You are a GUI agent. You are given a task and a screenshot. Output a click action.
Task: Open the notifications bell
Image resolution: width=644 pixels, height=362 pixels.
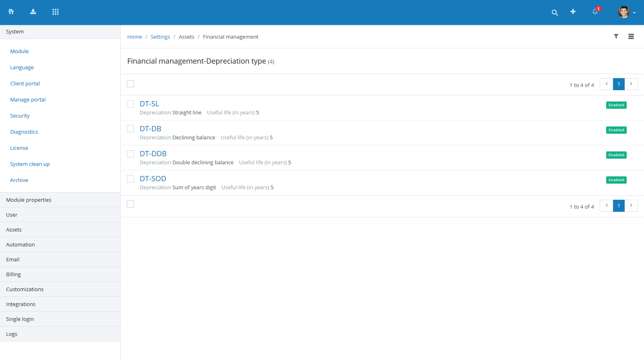(x=595, y=12)
